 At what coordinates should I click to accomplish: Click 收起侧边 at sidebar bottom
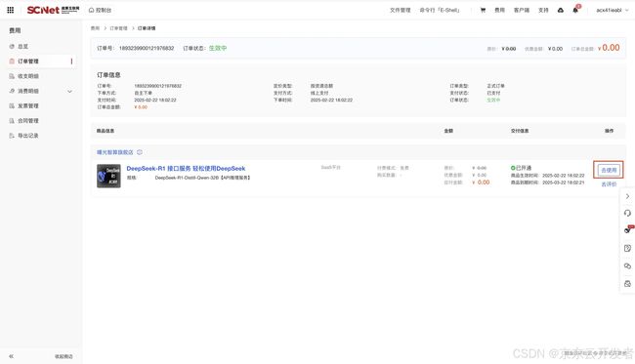63,356
